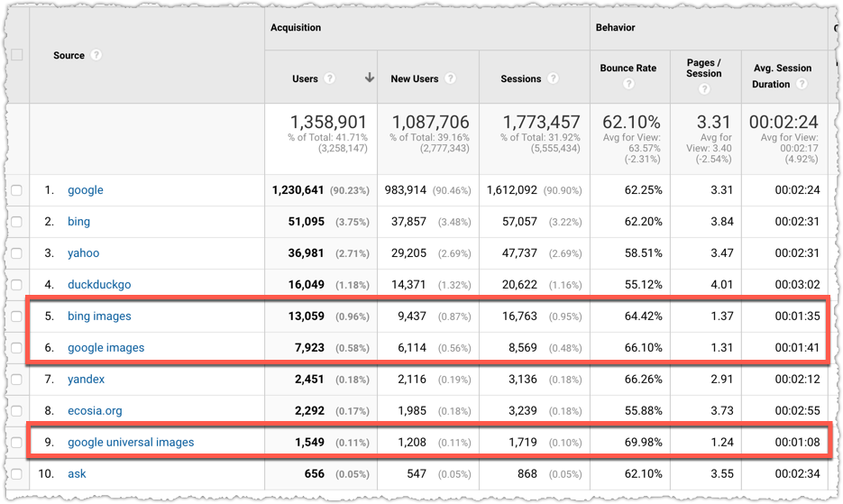Screen dimensions: 843x504
Task: Open help icon beside Sessions column
Action: click(x=553, y=78)
